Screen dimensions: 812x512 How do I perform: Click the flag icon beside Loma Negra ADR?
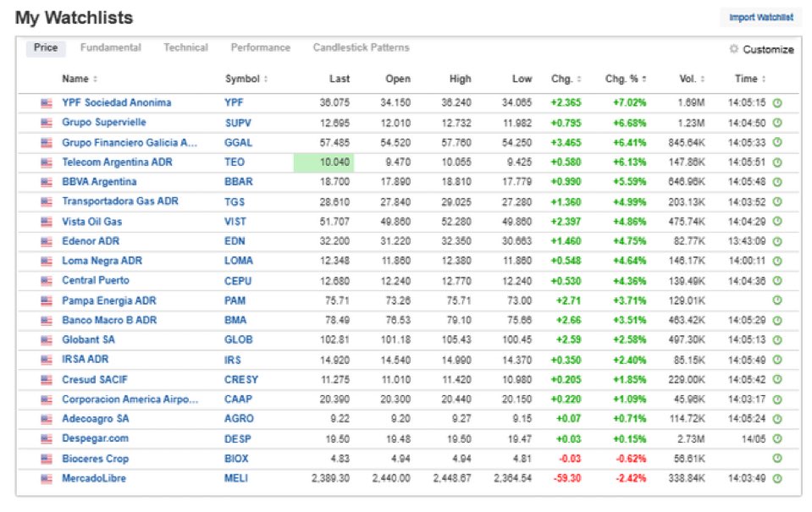pos(47,261)
